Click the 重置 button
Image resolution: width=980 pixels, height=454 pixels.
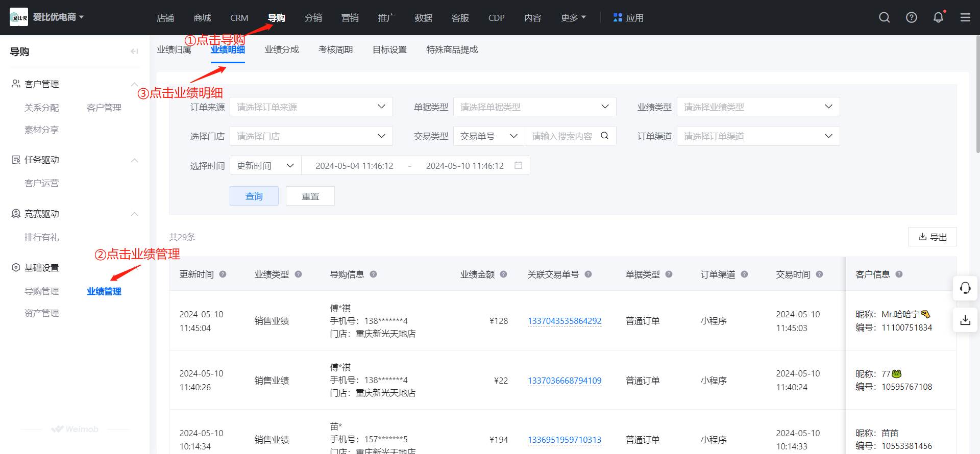pos(310,196)
